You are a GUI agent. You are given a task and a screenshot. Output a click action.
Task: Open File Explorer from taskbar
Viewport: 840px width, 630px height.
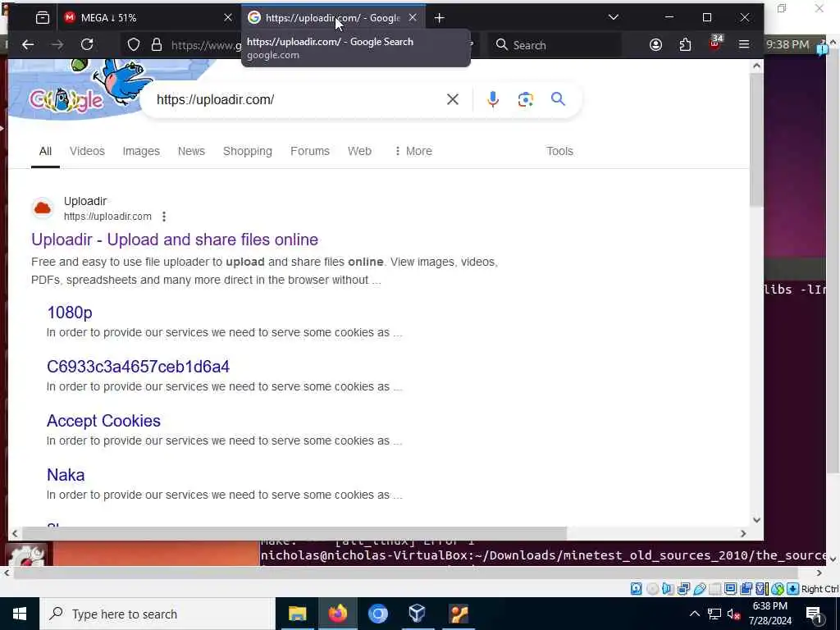(x=297, y=614)
